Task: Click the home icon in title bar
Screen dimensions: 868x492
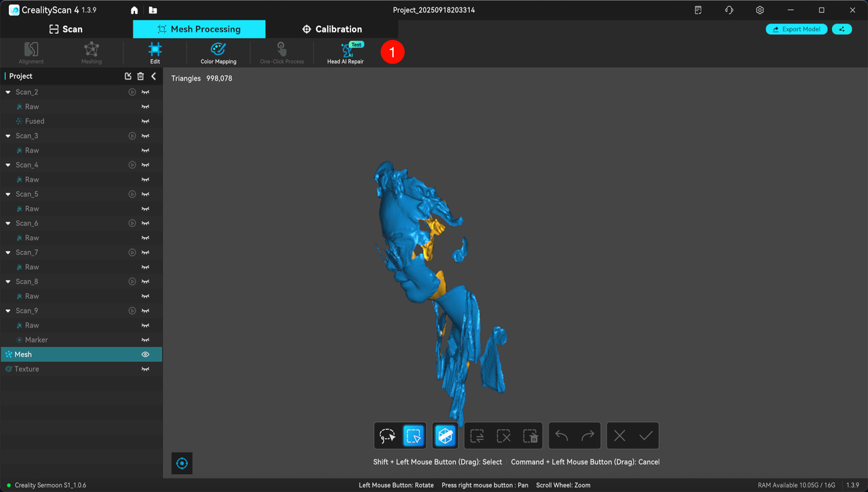Action: click(134, 10)
